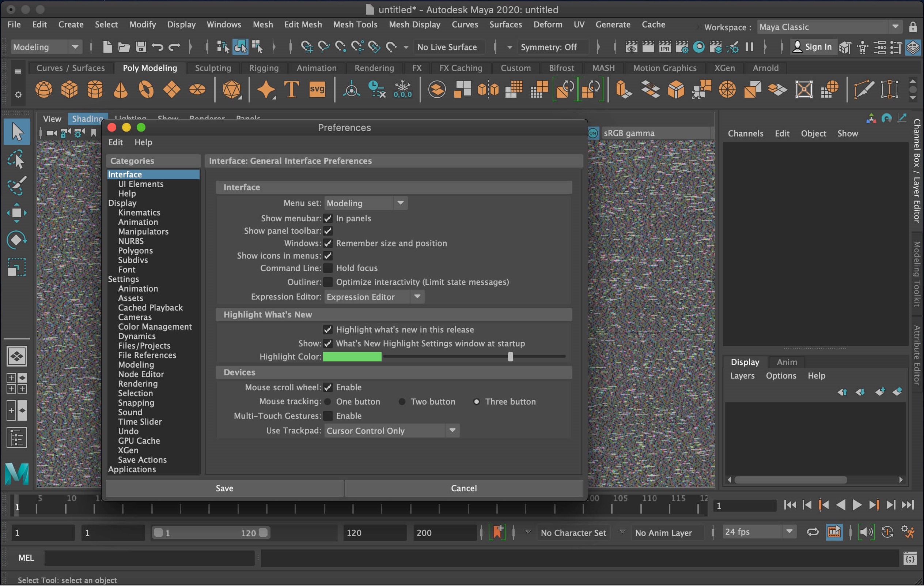Switch to the Rigging shelf tab
Viewport: 924px width, 586px height.
pyautogui.click(x=264, y=68)
